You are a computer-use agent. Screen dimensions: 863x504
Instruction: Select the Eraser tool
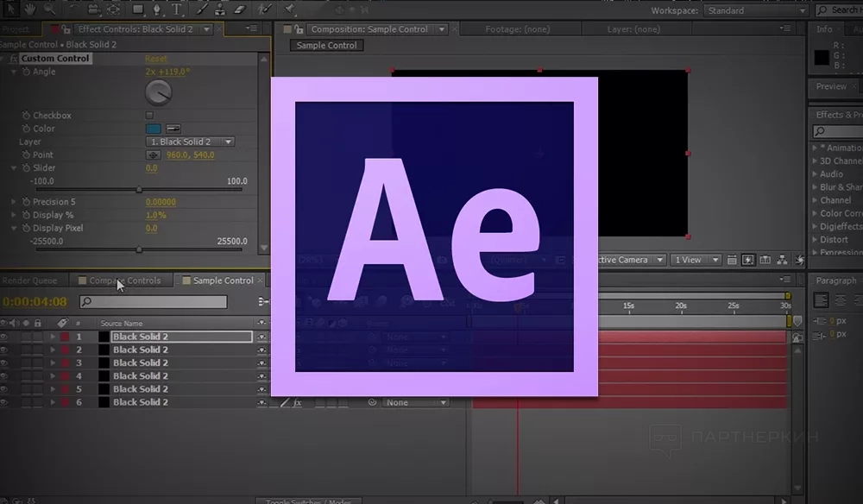pyautogui.click(x=241, y=10)
